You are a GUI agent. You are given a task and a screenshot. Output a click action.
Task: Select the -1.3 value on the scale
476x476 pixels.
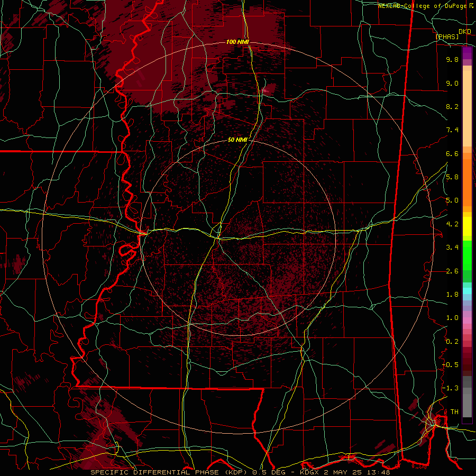pos(450,388)
